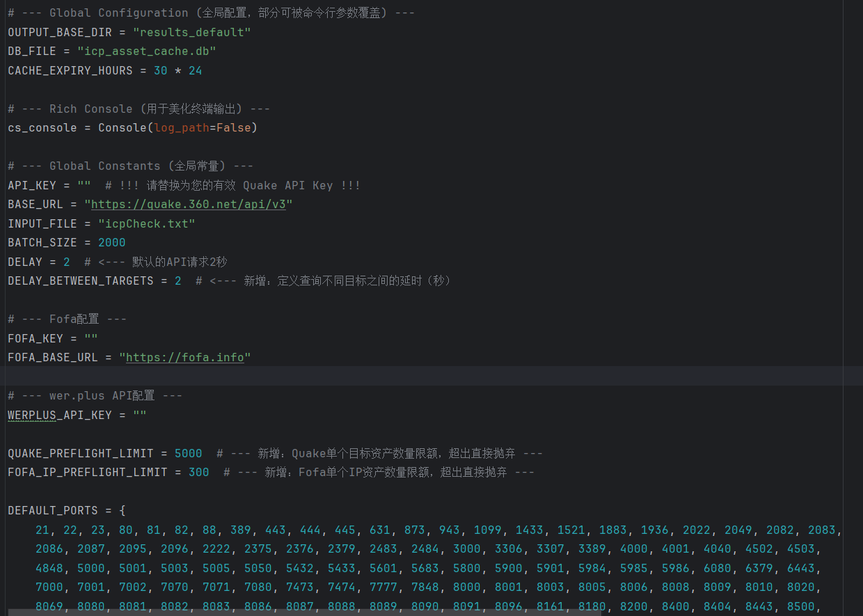Place cursor in the empty FOFA_KEY string
This screenshot has height=616, width=863.
[x=91, y=339]
